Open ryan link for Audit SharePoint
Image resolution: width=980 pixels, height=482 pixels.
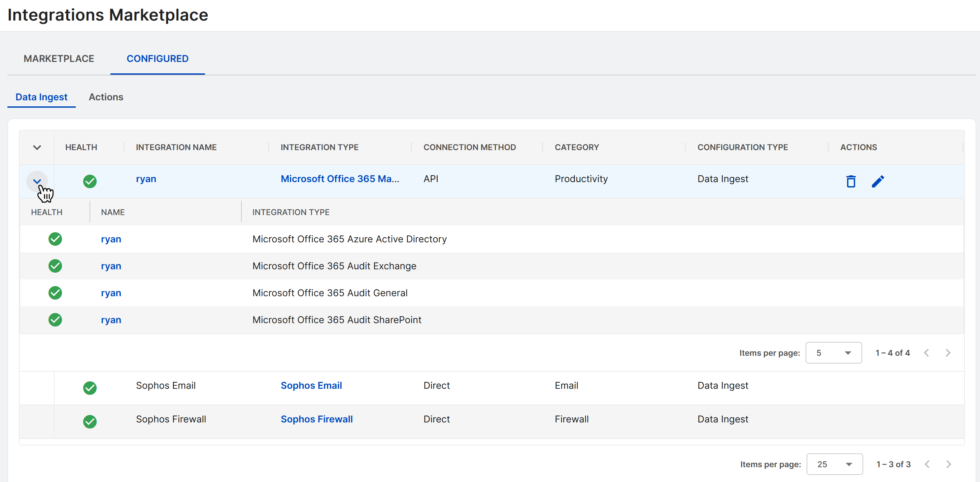111,320
